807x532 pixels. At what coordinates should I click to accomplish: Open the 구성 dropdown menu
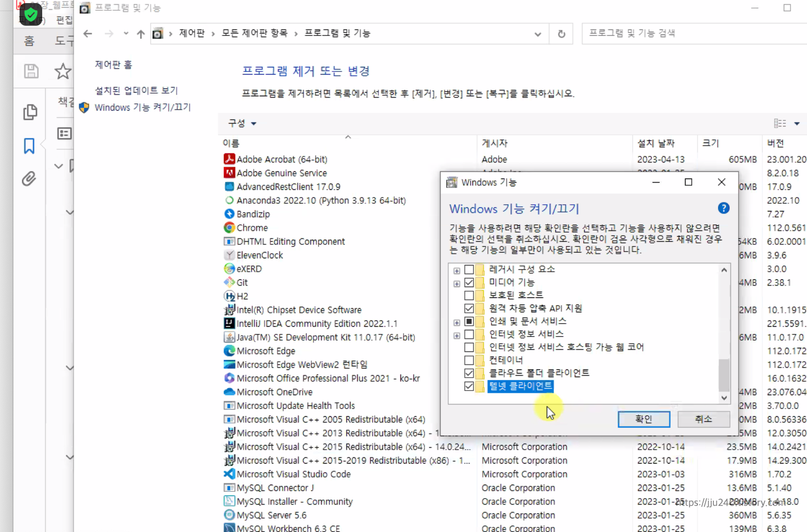(242, 123)
